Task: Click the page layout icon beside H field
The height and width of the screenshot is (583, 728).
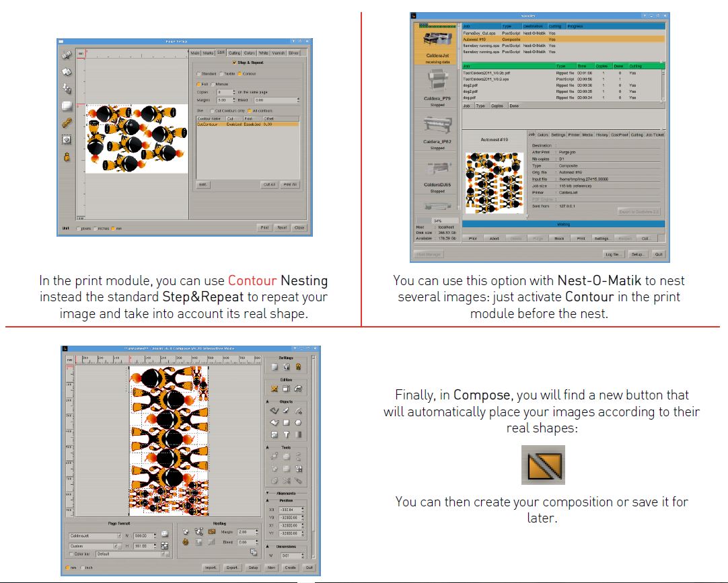Action: [164, 546]
